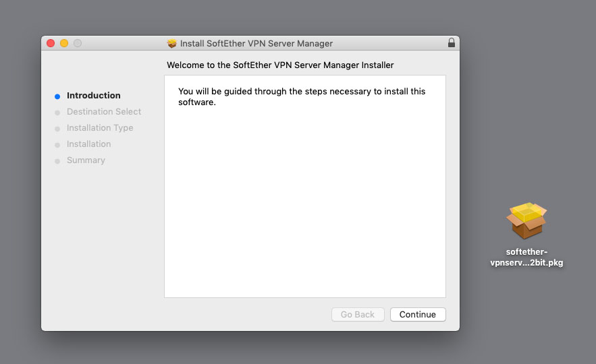Click the Welcome to the SoftEther installer heading
Screen dimensions: 596x364
[x=280, y=65]
